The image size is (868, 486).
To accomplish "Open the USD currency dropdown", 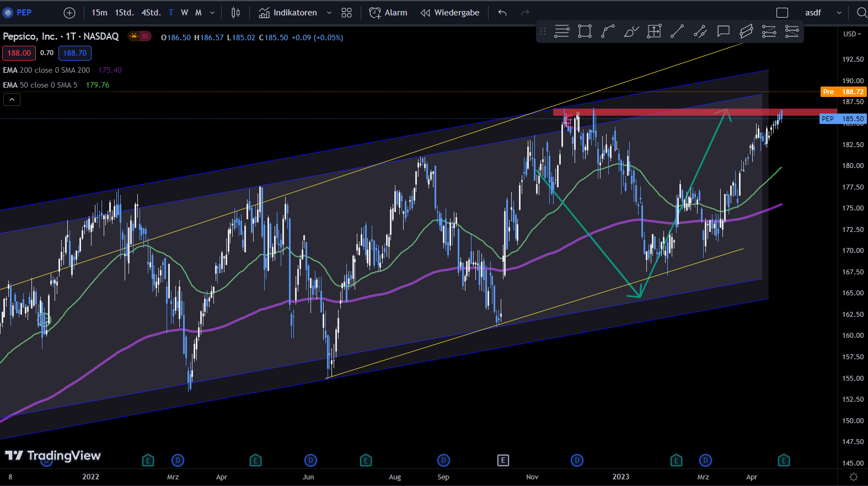I will tap(852, 34).
